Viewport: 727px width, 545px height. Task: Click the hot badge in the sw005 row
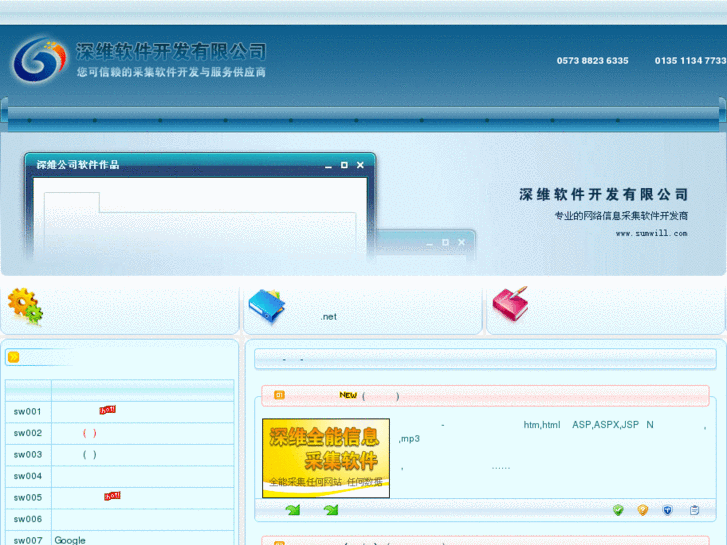(x=112, y=496)
